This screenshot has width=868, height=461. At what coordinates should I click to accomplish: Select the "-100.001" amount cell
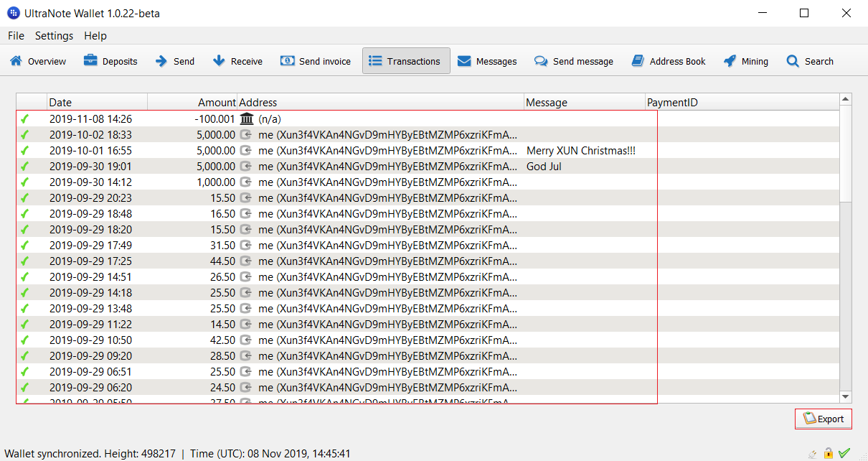pyautogui.click(x=214, y=118)
